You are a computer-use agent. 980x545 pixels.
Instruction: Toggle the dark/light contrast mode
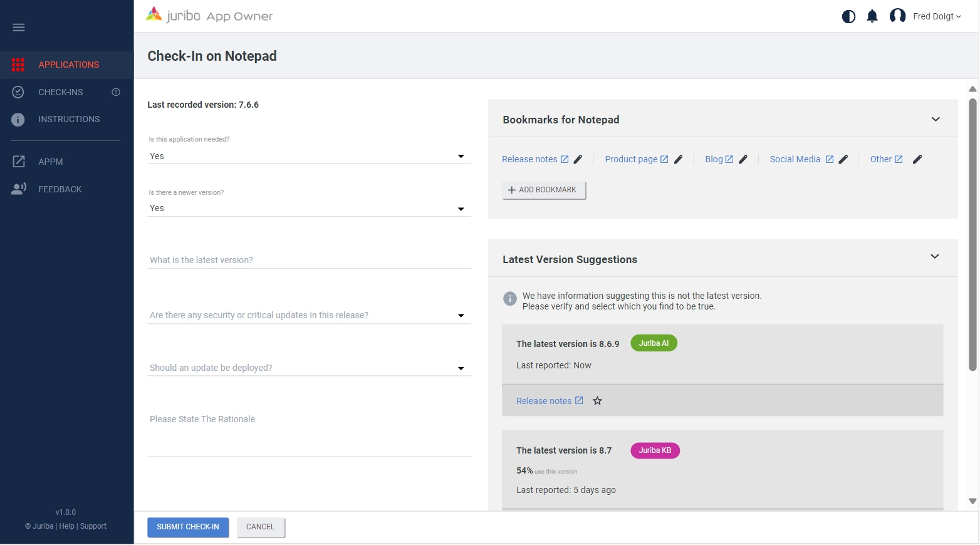849,16
